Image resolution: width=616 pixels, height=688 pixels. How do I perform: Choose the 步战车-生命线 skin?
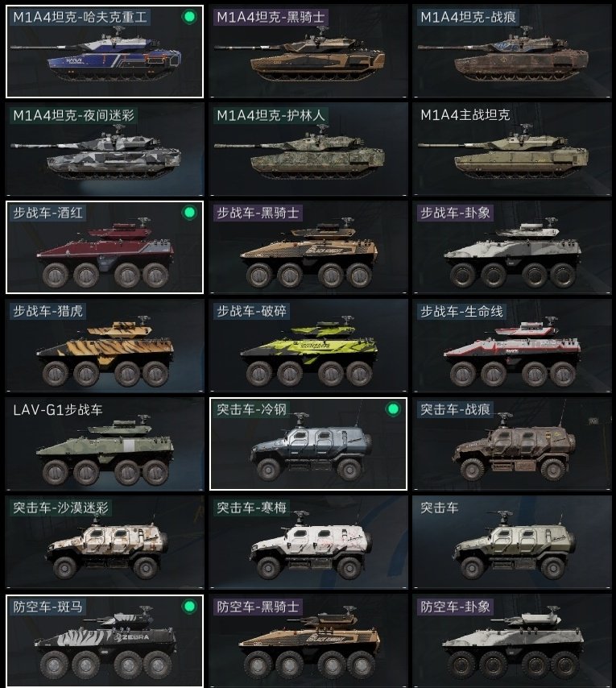pyautogui.click(x=511, y=346)
